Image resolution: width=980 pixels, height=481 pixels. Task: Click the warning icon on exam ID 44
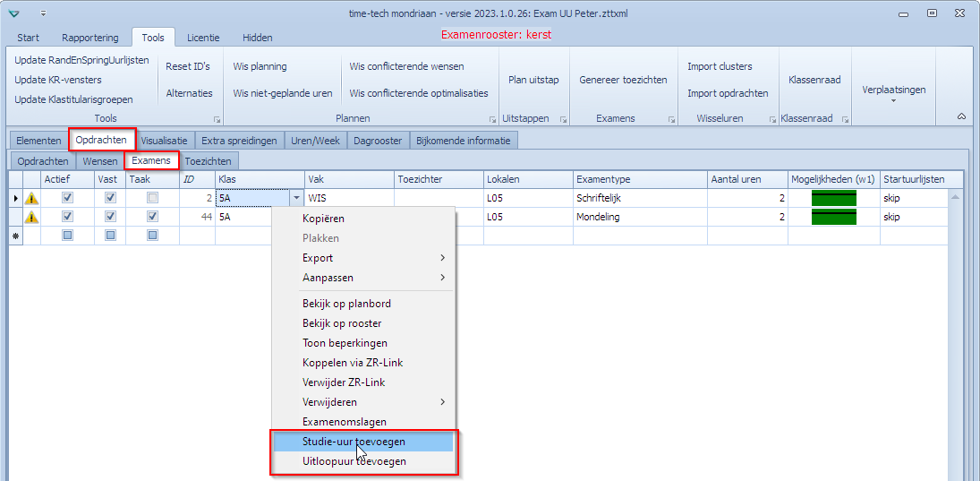point(31,217)
